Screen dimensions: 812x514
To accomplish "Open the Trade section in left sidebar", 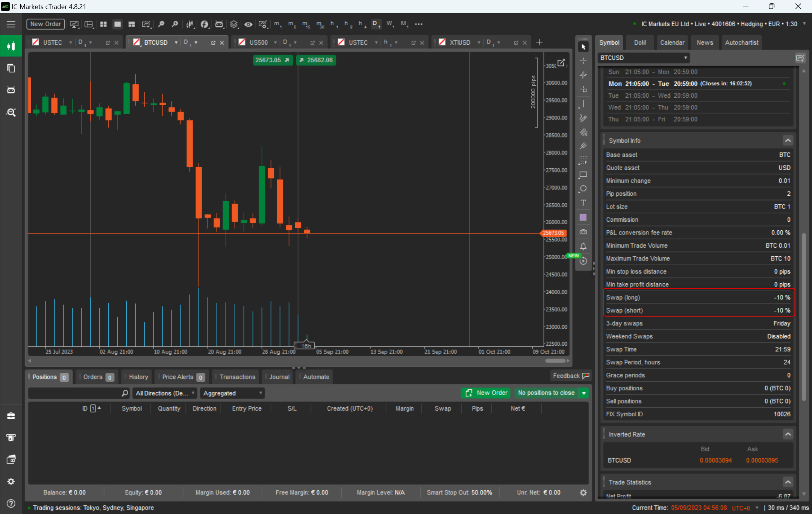I will 11,46.
